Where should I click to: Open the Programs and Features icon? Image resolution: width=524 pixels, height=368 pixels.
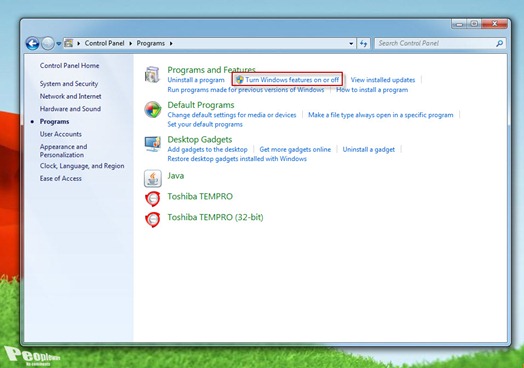pos(152,75)
